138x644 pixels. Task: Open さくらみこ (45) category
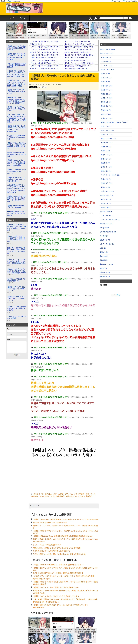click(107, 65)
